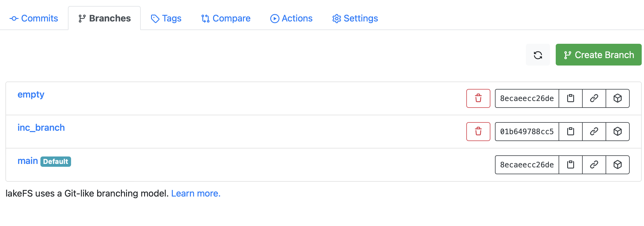This screenshot has width=644, height=226.
Task: Copy link icon for empty branch
Action: click(594, 98)
